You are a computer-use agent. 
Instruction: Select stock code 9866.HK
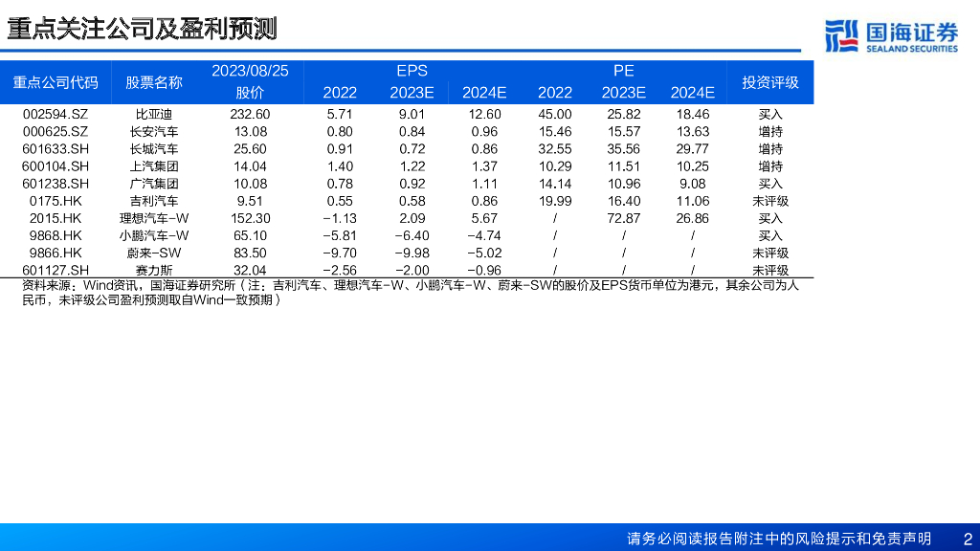(56, 253)
